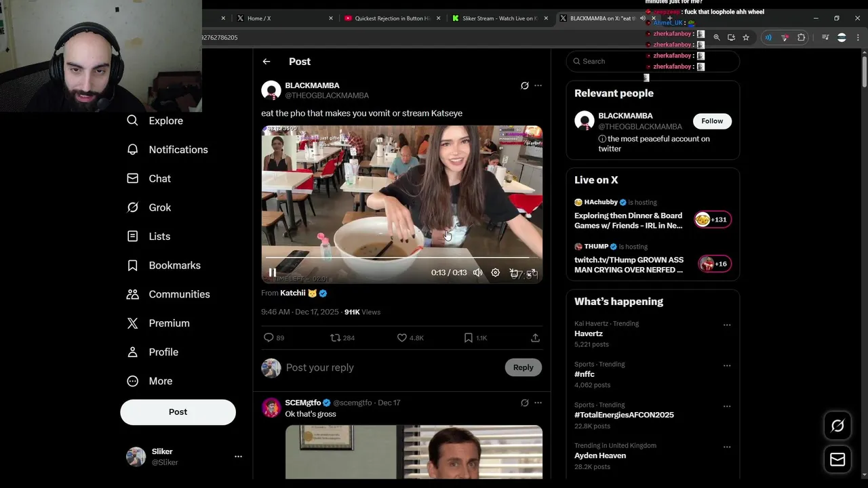Click the Sliker account avatar
868x488 pixels.
coord(136,457)
